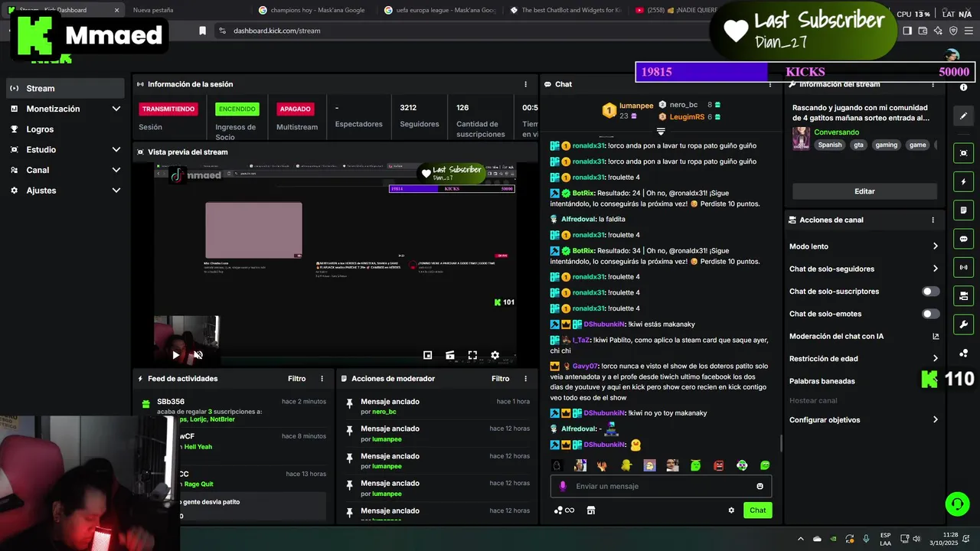Click the lightning bolt icon in right rail

point(963,182)
